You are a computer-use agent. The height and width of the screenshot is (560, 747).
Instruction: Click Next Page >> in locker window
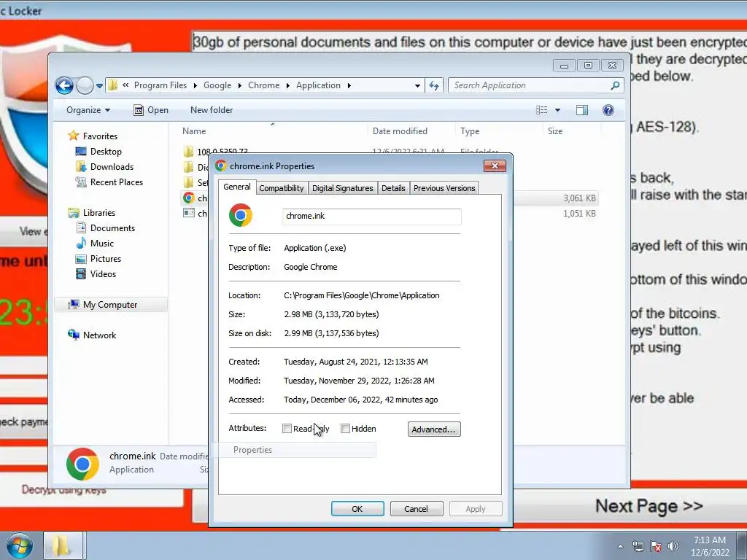click(x=649, y=506)
